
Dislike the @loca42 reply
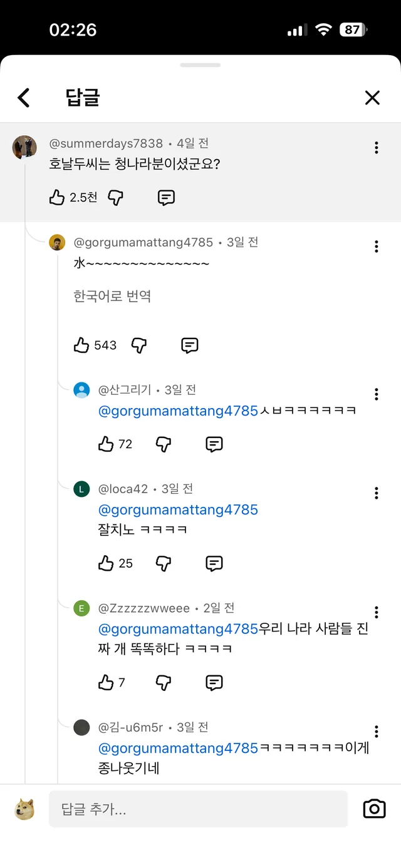pyautogui.click(x=164, y=563)
